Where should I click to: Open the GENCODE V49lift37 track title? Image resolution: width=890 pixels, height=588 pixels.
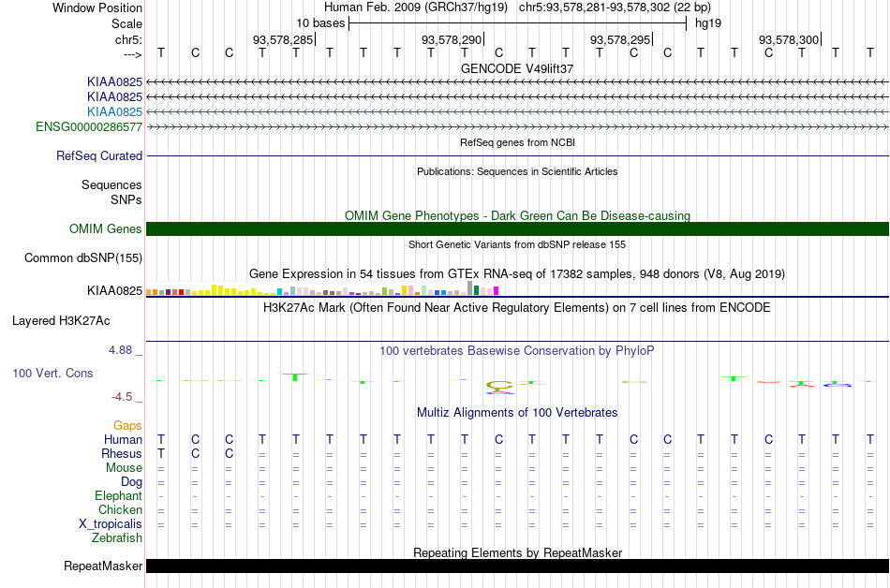pos(517,68)
